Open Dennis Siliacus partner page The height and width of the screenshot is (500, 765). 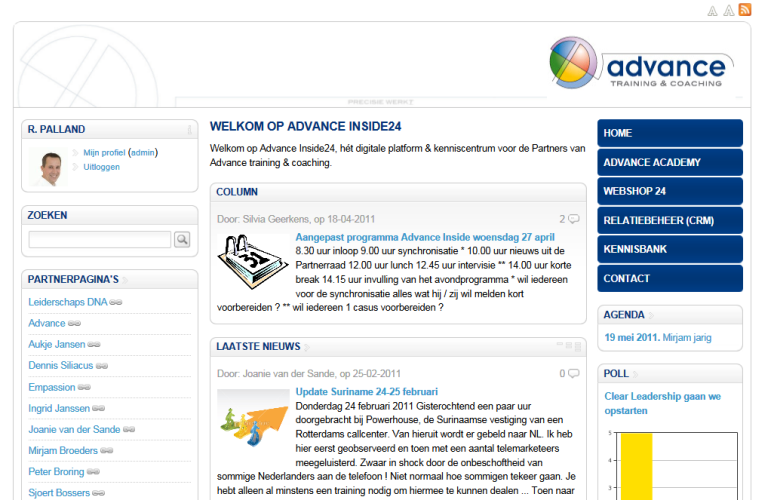click(60, 365)
